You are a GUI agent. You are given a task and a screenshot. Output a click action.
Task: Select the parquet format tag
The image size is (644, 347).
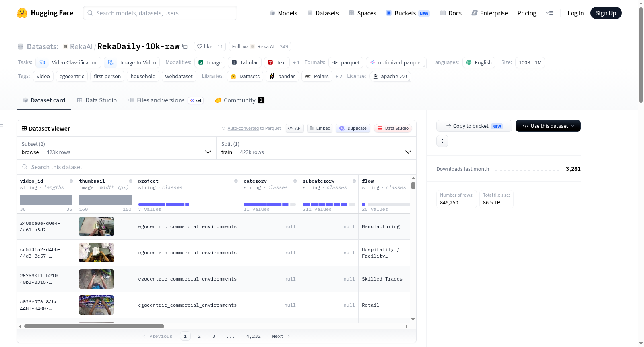tap(346, 62)
